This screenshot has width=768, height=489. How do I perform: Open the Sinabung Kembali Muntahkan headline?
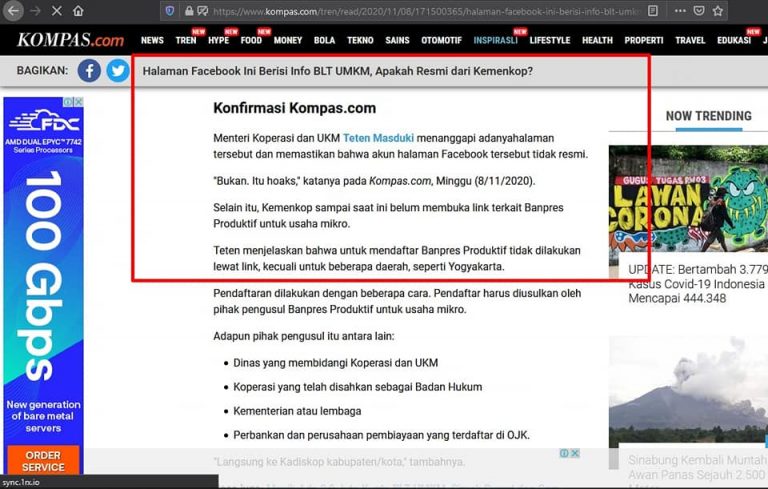(698, 467)
